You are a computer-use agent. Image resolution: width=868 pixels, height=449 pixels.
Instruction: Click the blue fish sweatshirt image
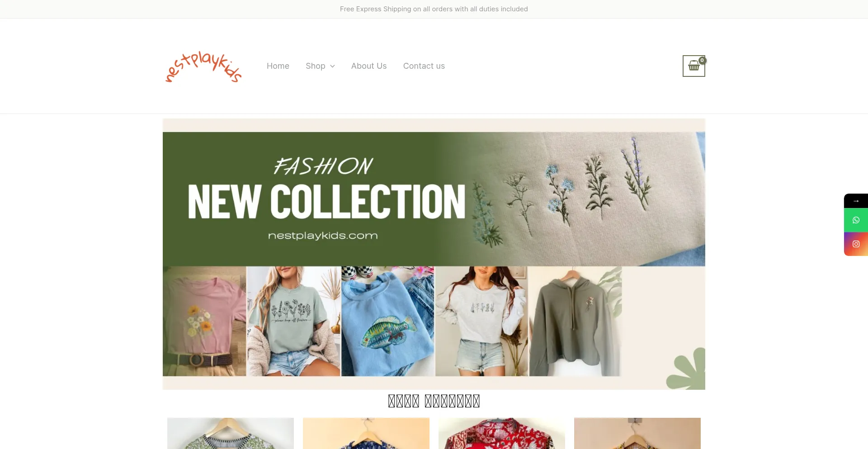click(x=387, y=321)
